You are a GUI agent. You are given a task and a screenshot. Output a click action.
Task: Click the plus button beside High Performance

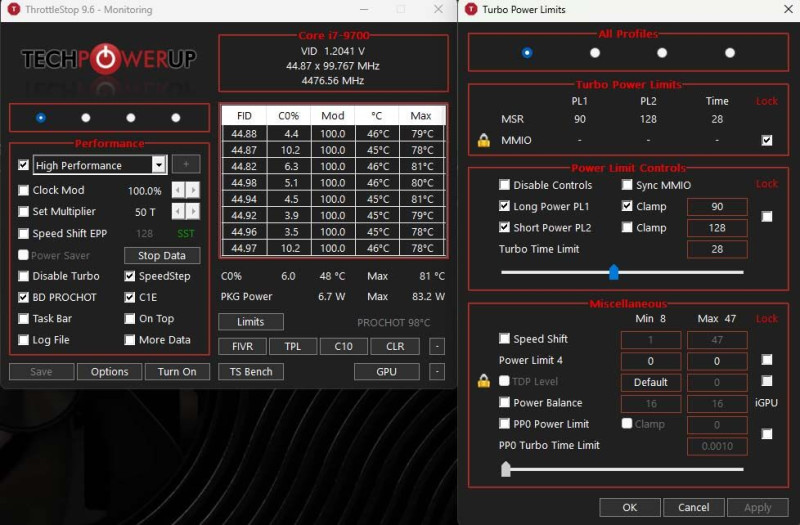(186, 164)
